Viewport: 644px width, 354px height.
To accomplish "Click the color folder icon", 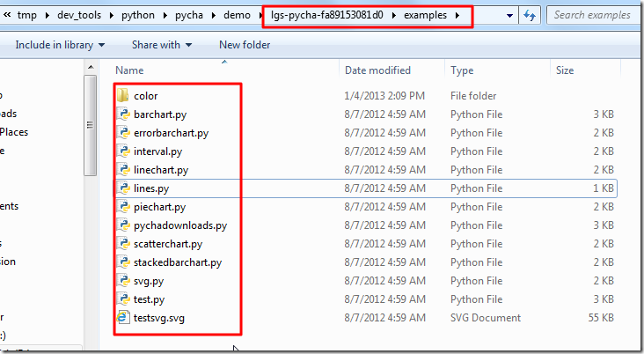I will pos(123,96).
